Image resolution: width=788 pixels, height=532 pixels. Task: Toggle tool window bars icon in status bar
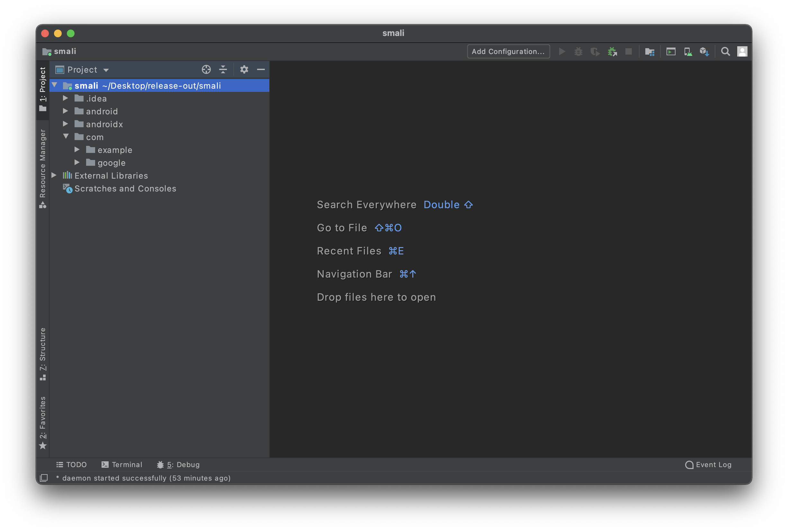(x=44, y=478)
